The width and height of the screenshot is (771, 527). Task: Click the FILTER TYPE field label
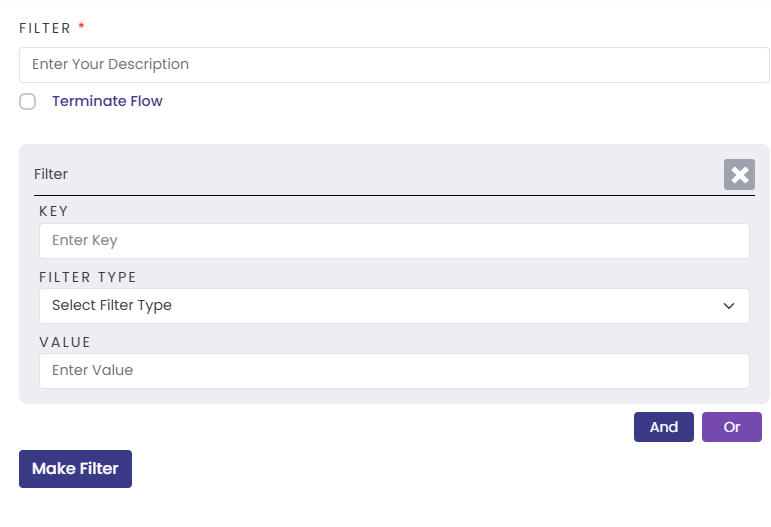point(88,277)
